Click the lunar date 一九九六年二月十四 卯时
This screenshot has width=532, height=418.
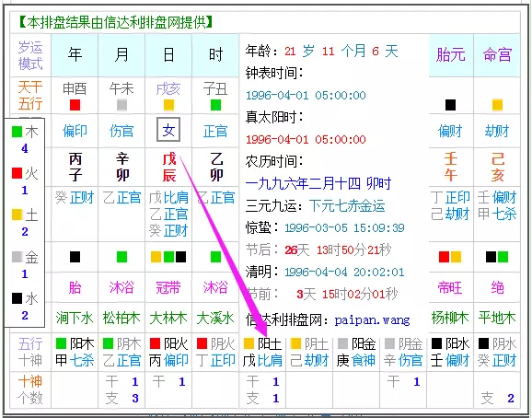coord(318,183)
